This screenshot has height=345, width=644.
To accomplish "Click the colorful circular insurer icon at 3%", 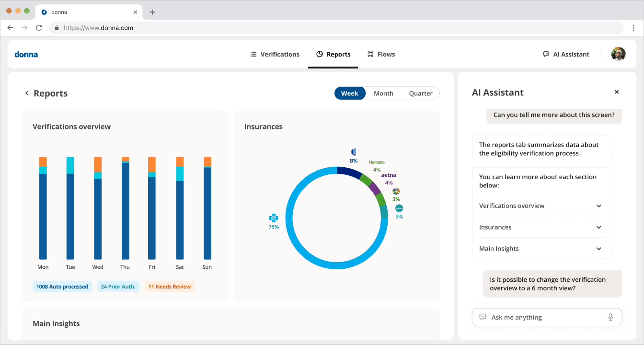I will (396, 191).
